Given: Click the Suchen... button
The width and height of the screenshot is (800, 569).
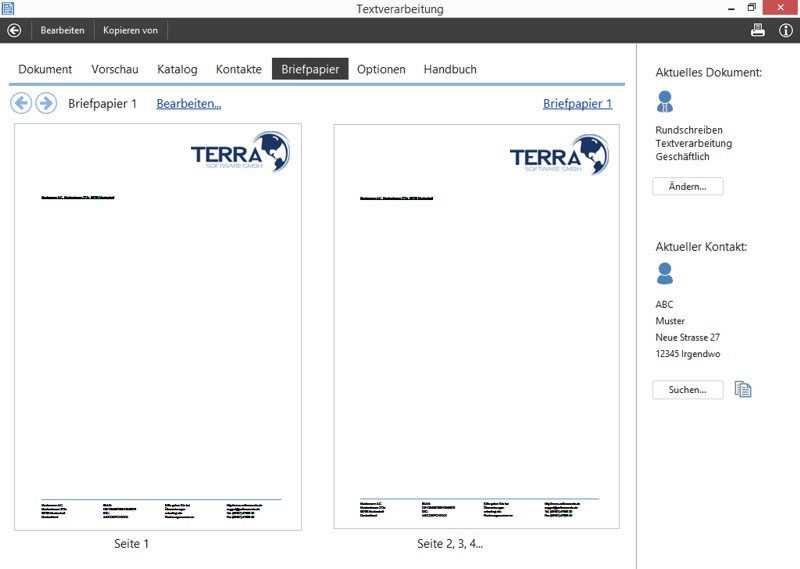Looking at the screenshot, I should [688, 389].
